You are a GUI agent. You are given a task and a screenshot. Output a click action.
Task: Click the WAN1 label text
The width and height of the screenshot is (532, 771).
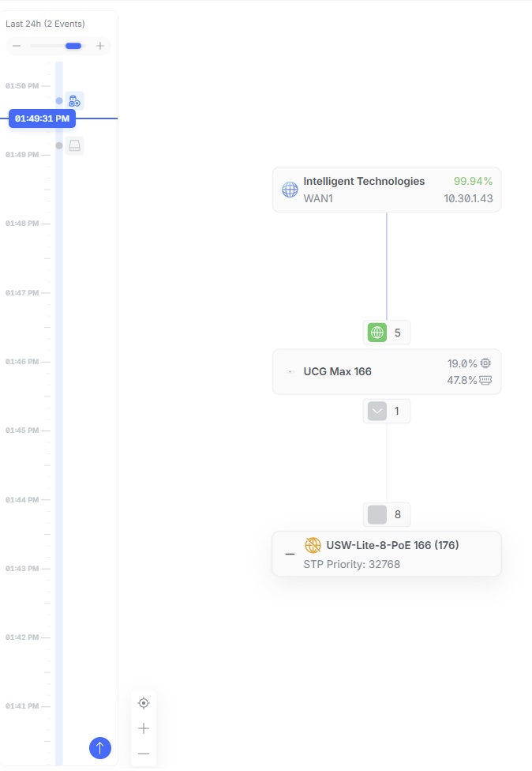(318, 198)
